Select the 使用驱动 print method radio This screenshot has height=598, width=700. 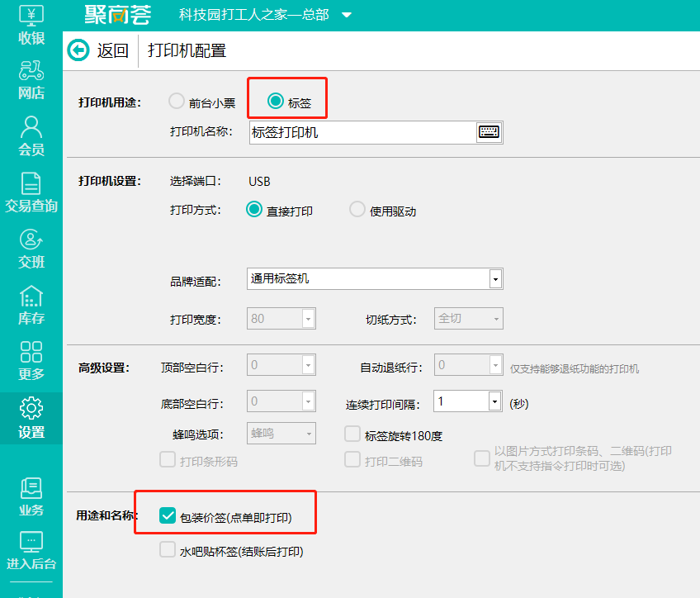[x=357, y=210]
